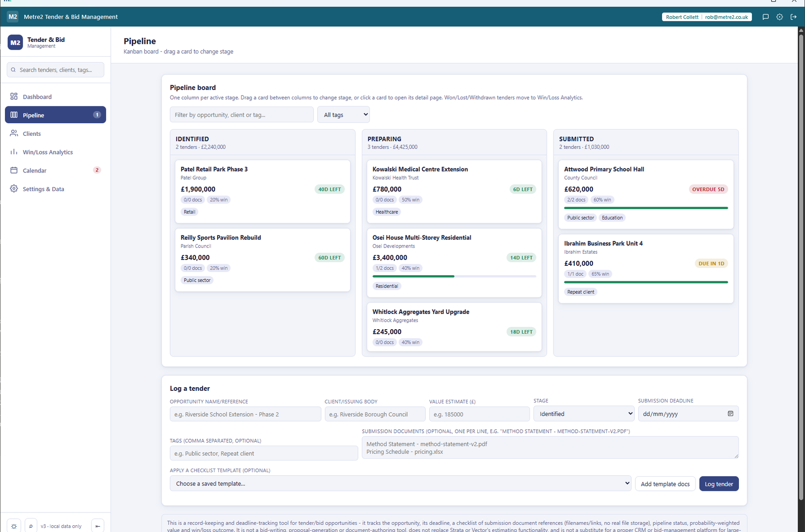Click the Residential tag on Osei card
This screenshot has width=805, height=532.
[387, 286]
